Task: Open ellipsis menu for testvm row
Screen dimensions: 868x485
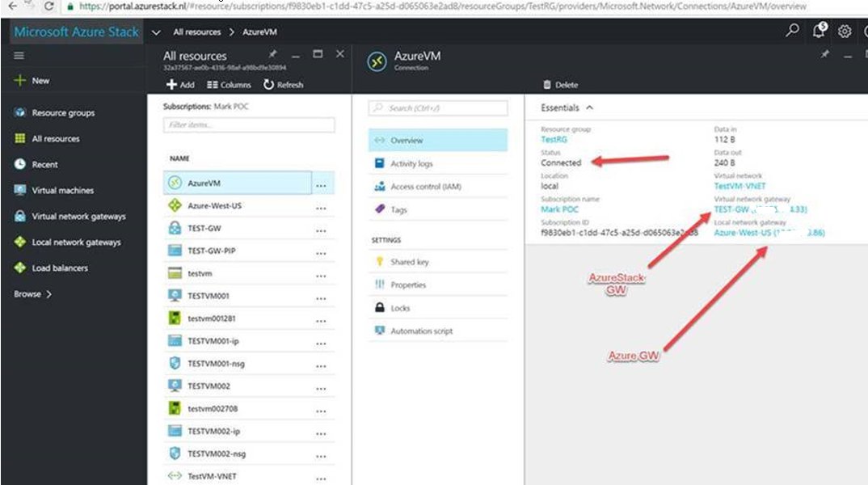Action: click(321, 276)
